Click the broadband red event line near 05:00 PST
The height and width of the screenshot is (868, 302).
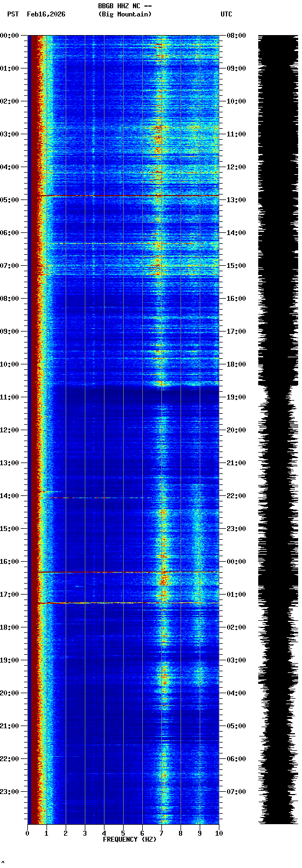pos(129,195)
